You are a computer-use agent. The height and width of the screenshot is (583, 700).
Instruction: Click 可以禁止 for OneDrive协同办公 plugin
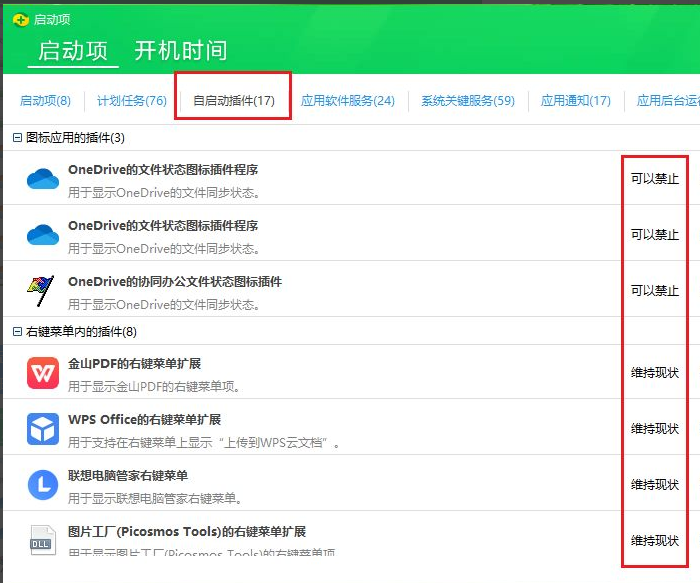(x=654, y=291)
